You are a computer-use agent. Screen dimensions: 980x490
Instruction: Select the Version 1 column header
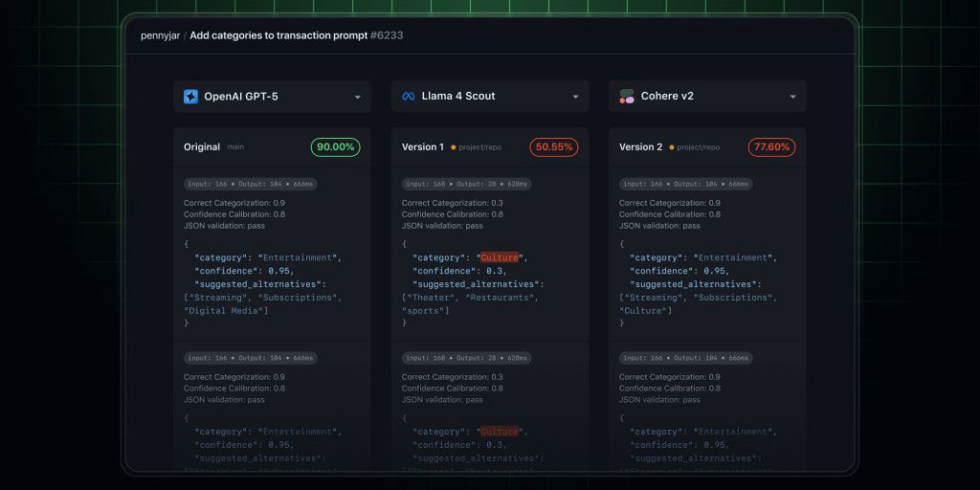pyautogui.click(x=422, y=147)
